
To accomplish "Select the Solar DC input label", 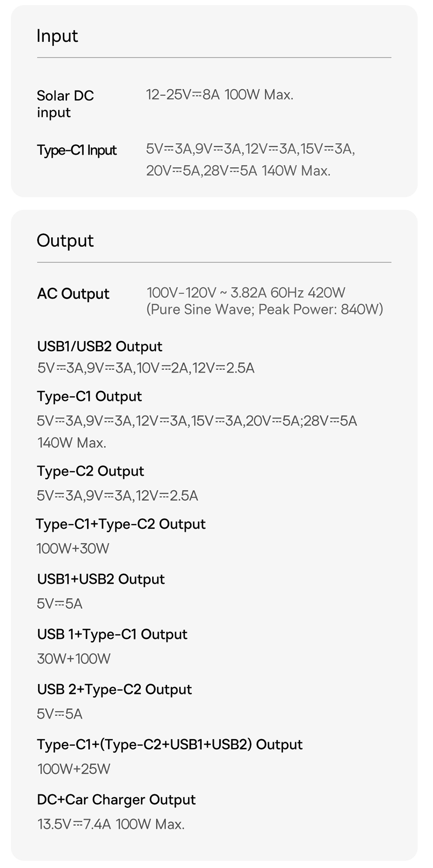I will click(65, 104).
